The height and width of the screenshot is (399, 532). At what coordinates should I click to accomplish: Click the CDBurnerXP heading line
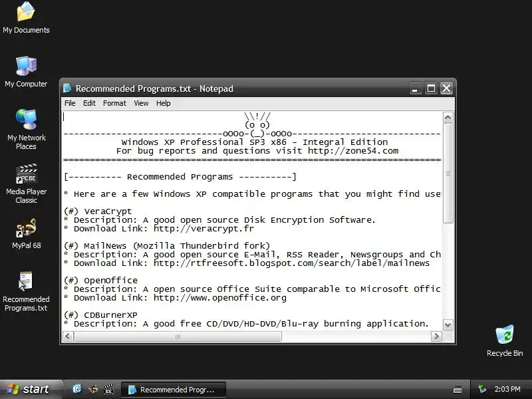click(101, 315)
